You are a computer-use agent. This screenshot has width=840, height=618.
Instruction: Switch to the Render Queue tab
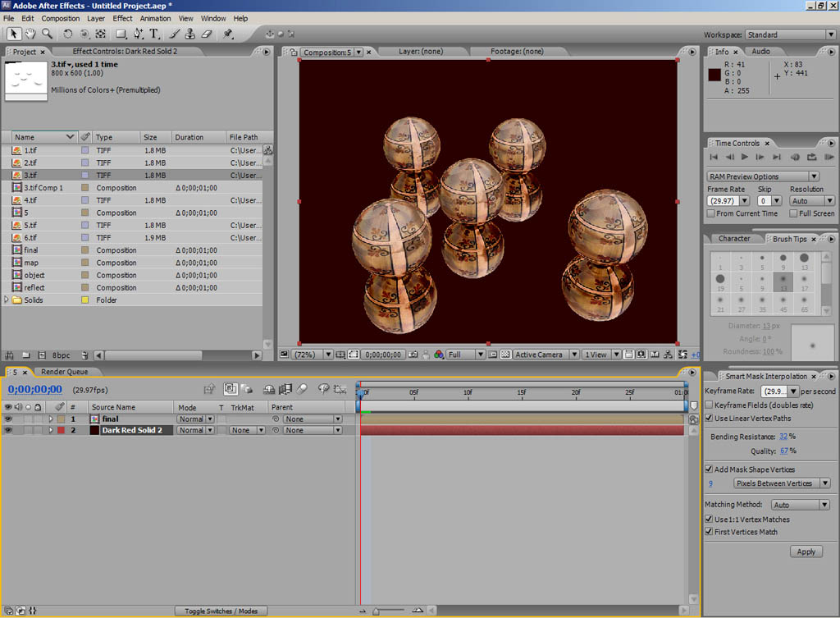64,372
